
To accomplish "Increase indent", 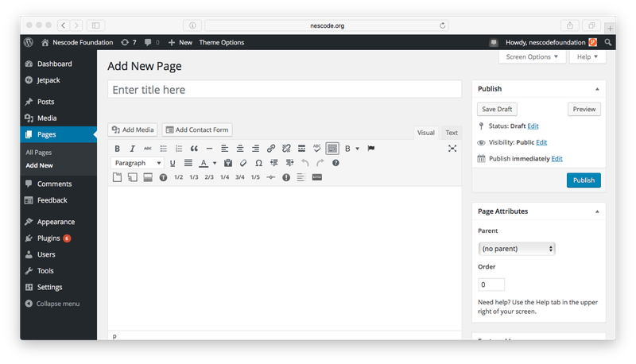I will click(289, 163).
